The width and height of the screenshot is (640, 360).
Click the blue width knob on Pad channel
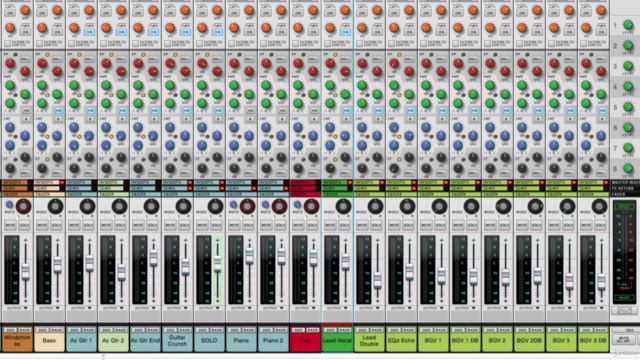point(297,204)
